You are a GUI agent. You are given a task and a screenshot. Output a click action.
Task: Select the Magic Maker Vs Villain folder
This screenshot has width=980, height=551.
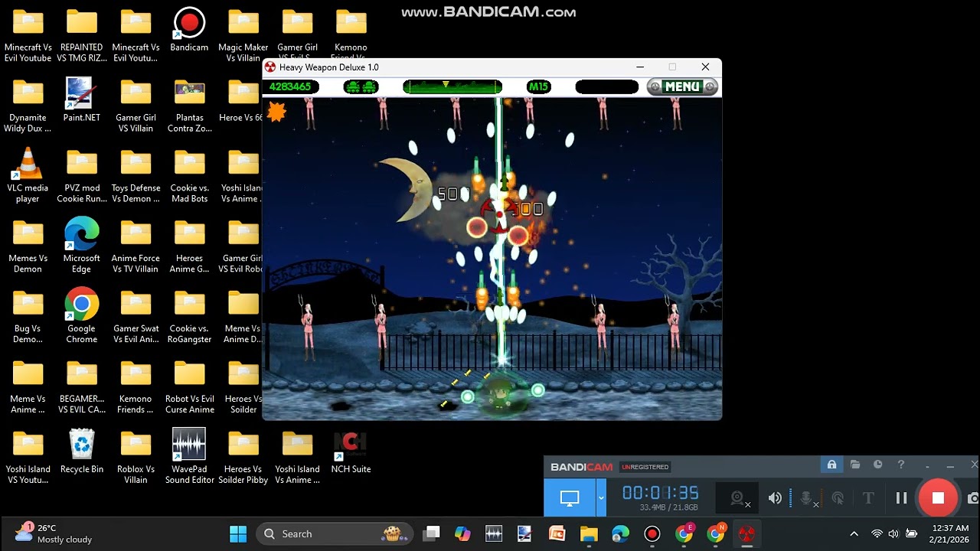(x=243, y=35)
